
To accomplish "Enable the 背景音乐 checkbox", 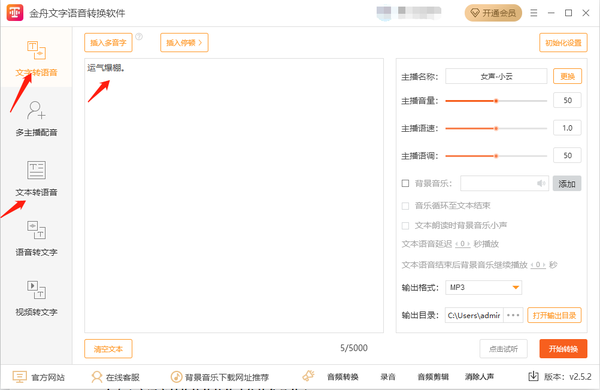I will (x=405, y=183).
